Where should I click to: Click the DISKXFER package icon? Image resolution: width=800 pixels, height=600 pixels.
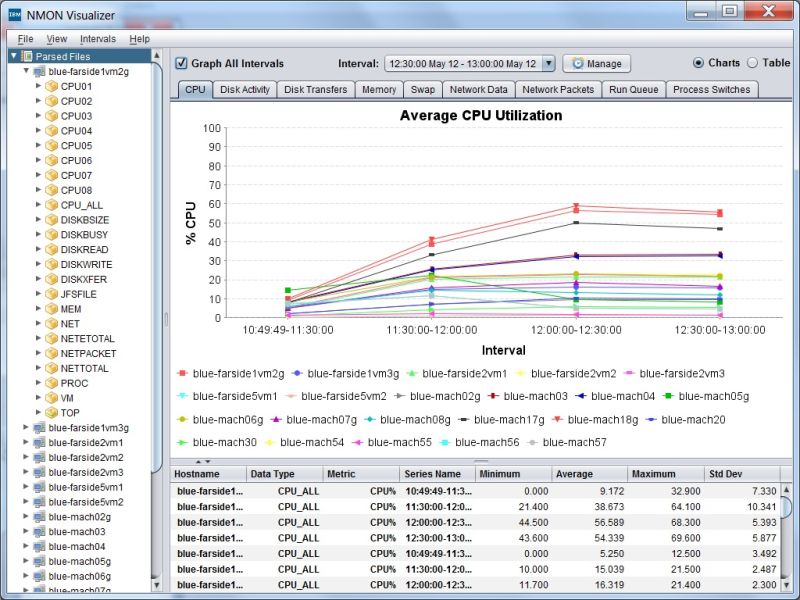point(52,279)
